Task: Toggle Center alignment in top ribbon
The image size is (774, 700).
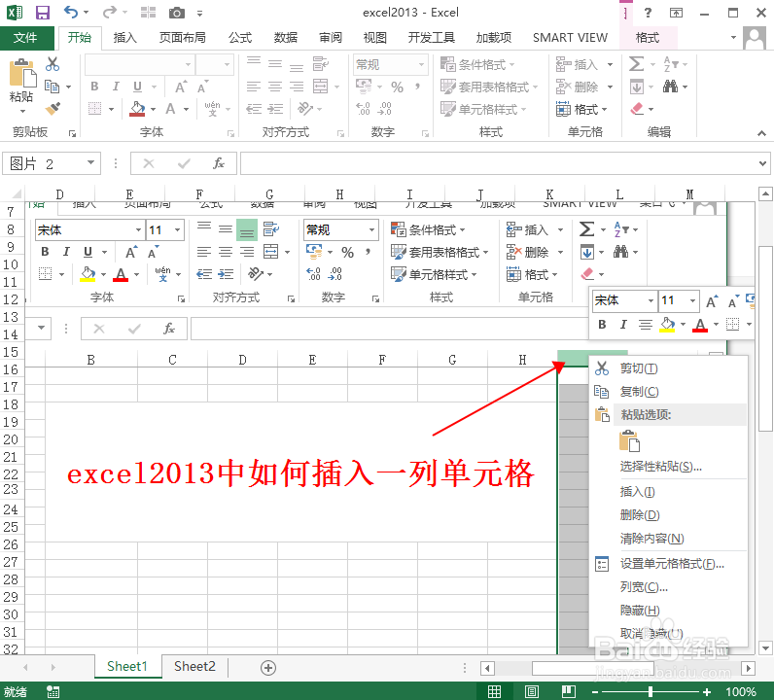Action: (275, 87)
